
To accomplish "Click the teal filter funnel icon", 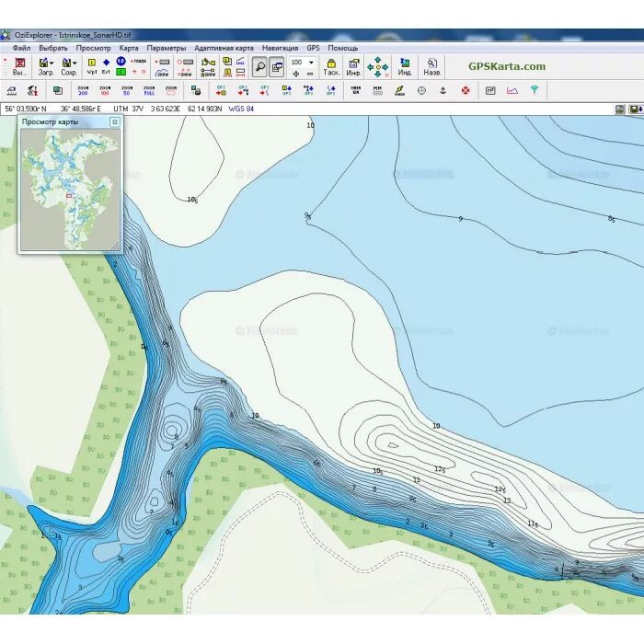I will (535, 90).
